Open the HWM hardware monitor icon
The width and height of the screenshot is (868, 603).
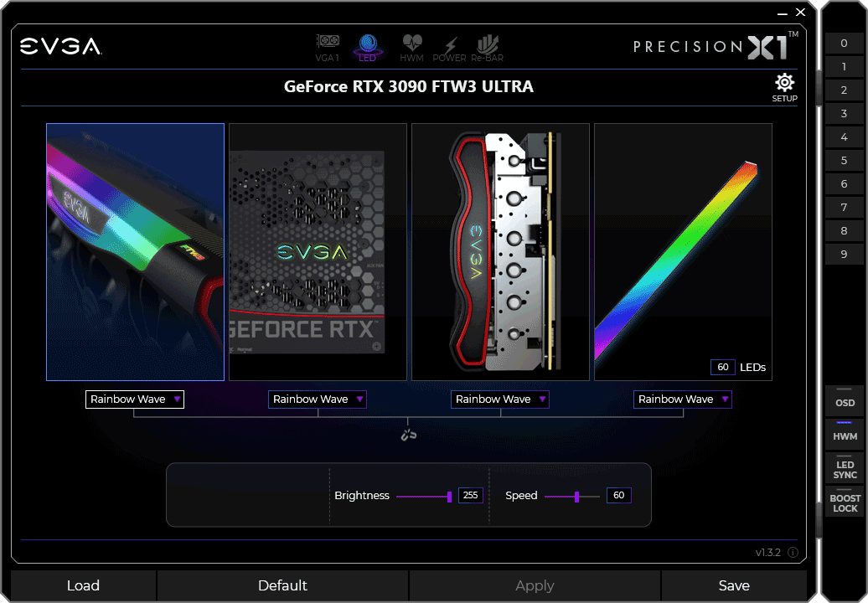click(411, 48)
